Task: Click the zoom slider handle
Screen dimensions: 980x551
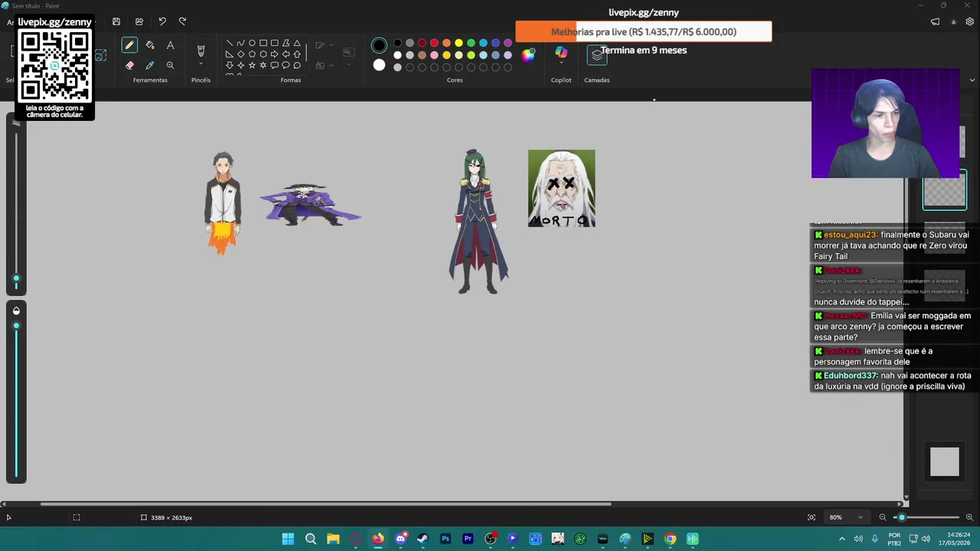Action: (901, 517)
